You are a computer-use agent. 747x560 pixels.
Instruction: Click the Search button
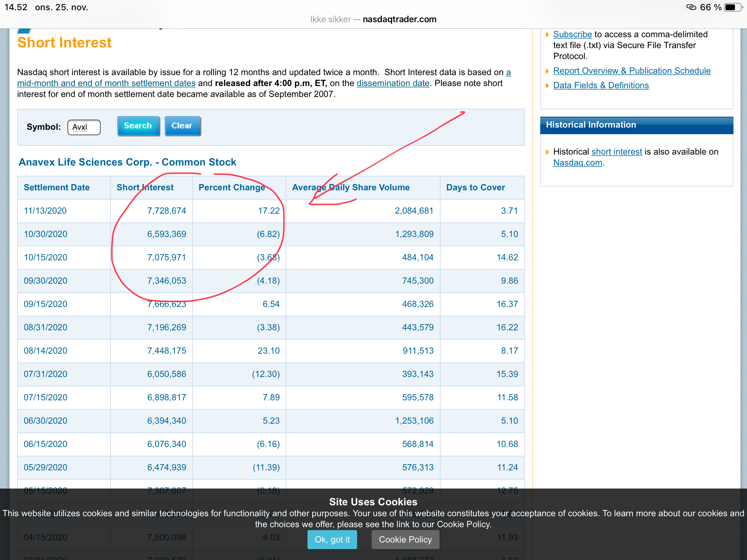pos(138,126)
